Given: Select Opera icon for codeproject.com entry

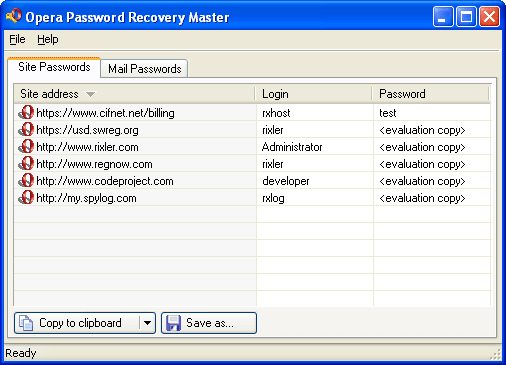Looking at the screenshot, I should click(x=26, y=180).
